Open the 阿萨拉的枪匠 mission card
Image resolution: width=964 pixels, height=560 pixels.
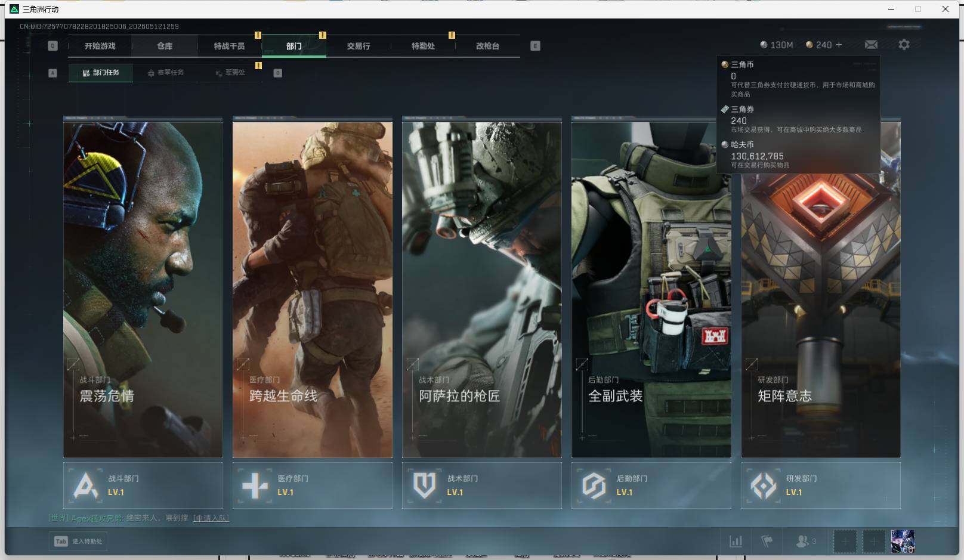[x=481, y=287]
